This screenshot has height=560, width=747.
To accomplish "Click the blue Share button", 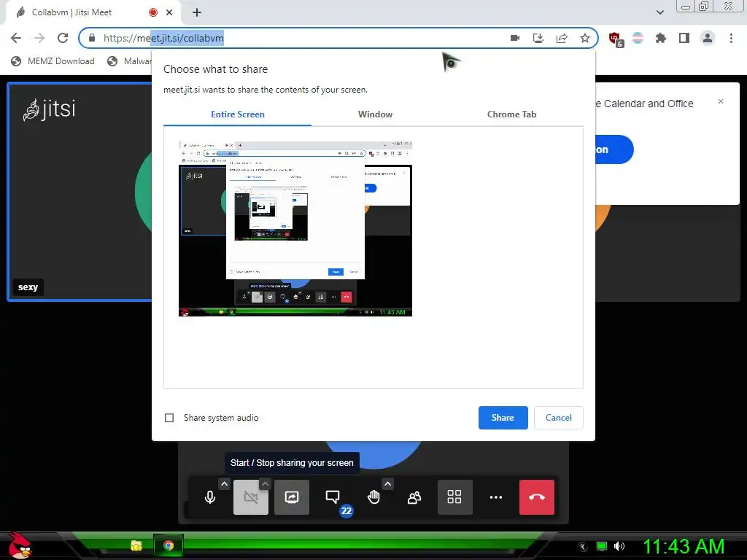I will click(x=503, y=418).
